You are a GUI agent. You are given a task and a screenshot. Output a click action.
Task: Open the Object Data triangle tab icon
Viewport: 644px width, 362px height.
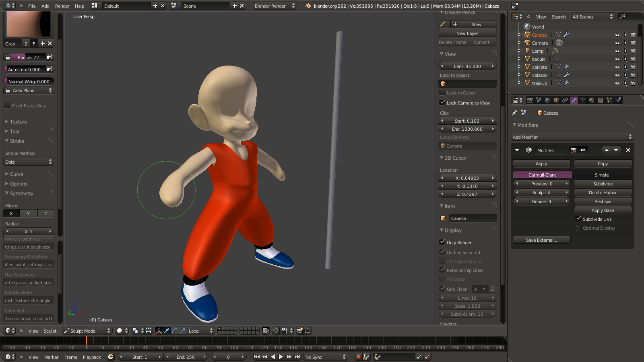(x=583, y=100)
